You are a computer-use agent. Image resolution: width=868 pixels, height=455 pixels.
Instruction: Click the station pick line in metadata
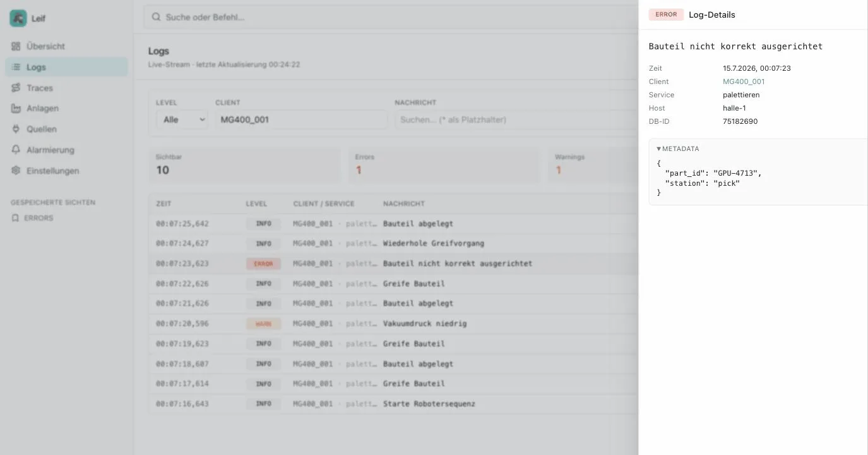(x=702, y=183)
